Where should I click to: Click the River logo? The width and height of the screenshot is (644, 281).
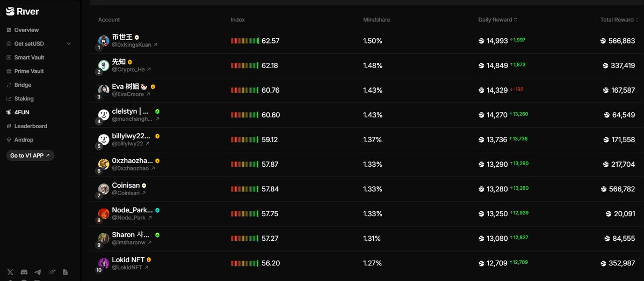click(23, 11)
